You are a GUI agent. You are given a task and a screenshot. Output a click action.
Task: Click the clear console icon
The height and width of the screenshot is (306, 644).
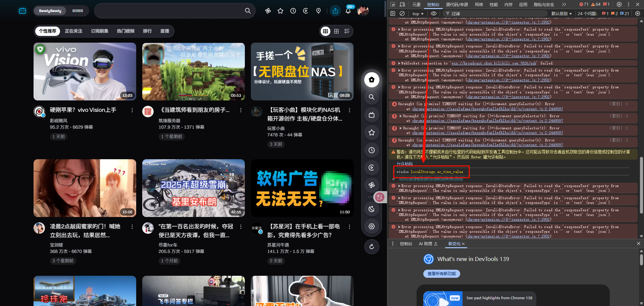click(x=402, y=13)
